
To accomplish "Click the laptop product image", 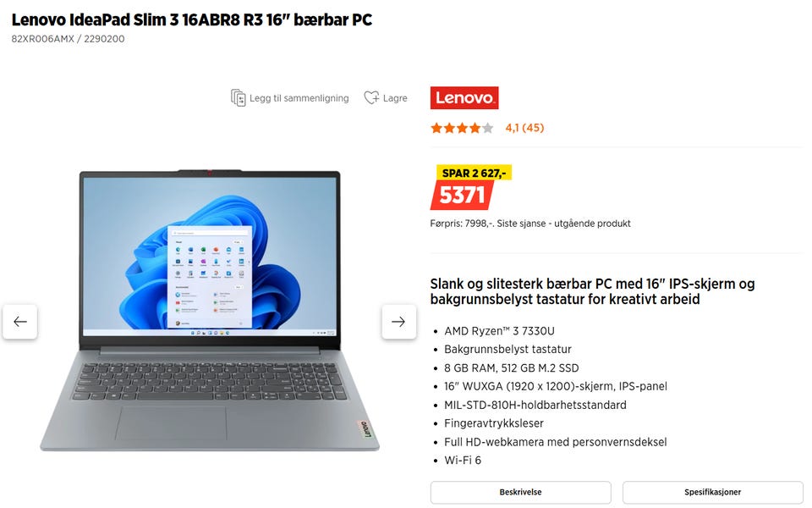I will (x=210, y=310).
